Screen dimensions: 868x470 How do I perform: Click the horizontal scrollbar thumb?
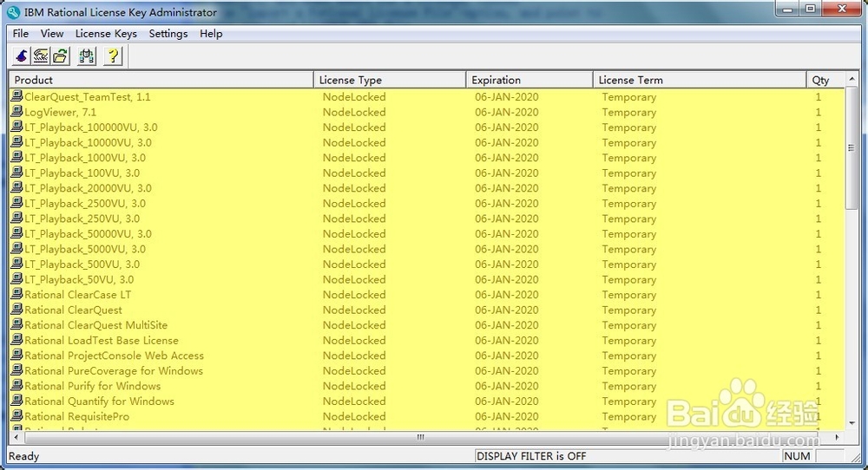coord(420,437)
